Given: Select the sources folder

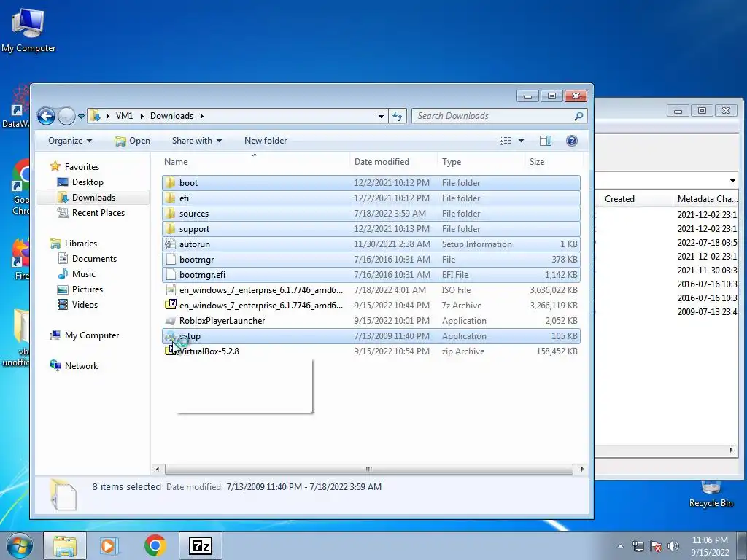Looking at the screenshot, I should (x=371, y=214).
